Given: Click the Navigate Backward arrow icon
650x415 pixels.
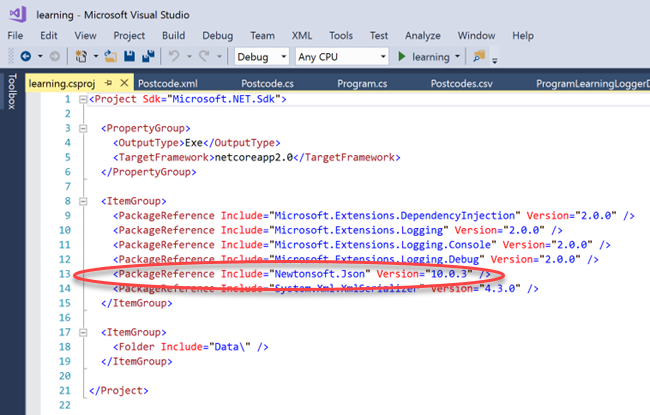Looking at the screenshot, I should [26, 56].
